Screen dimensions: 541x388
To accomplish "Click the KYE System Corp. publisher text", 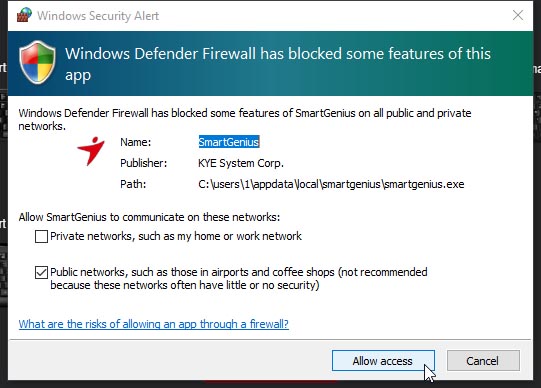I will [x=241, y=163].
